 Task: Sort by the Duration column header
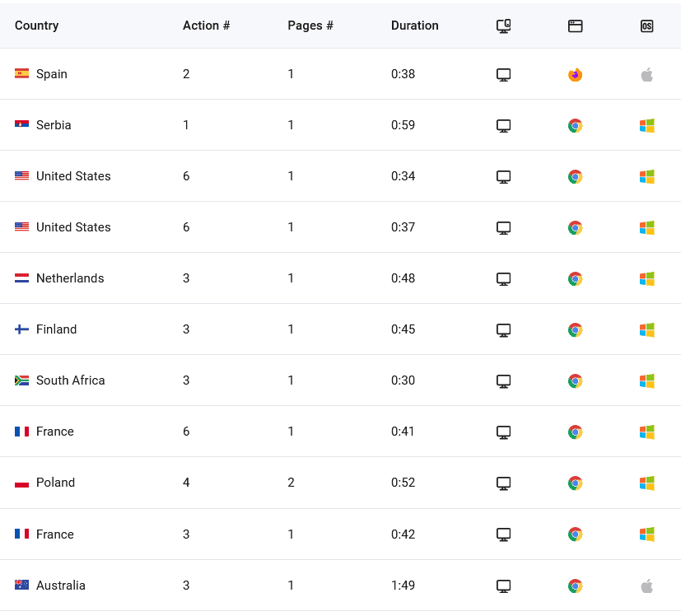pyautogui.click(x=415, y=26)
